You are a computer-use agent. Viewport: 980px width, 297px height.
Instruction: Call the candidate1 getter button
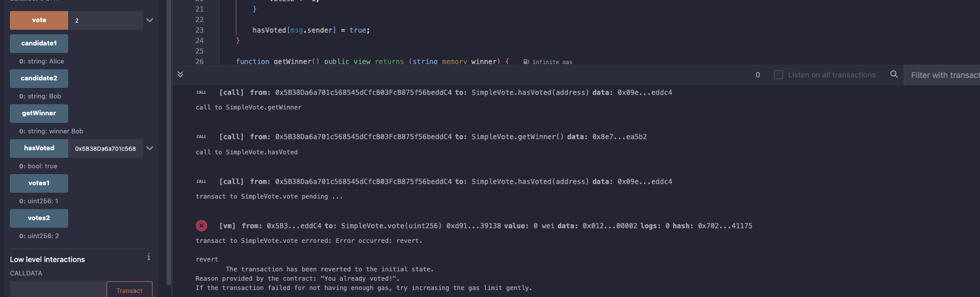coord(39,44)
